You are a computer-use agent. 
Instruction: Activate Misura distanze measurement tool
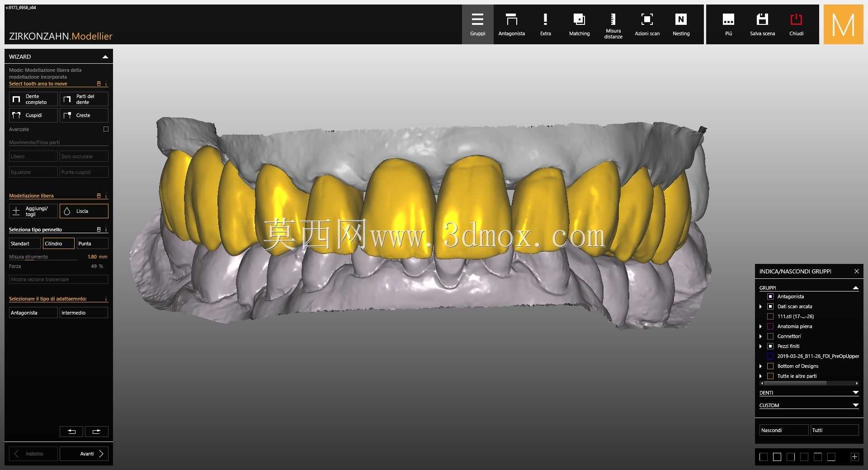click(613, 24)
